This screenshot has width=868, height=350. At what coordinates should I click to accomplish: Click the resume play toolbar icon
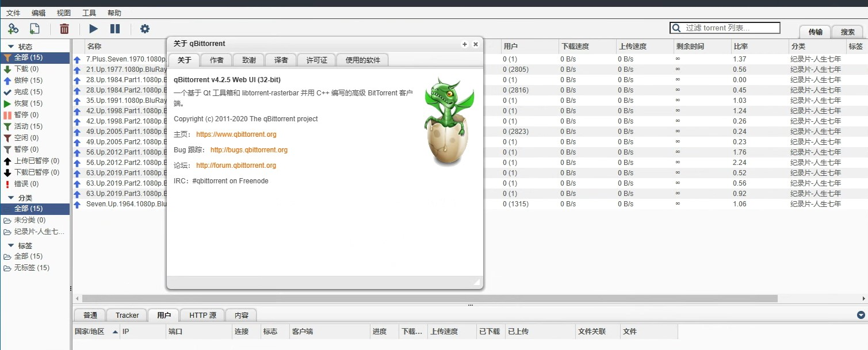pos(93,29)
